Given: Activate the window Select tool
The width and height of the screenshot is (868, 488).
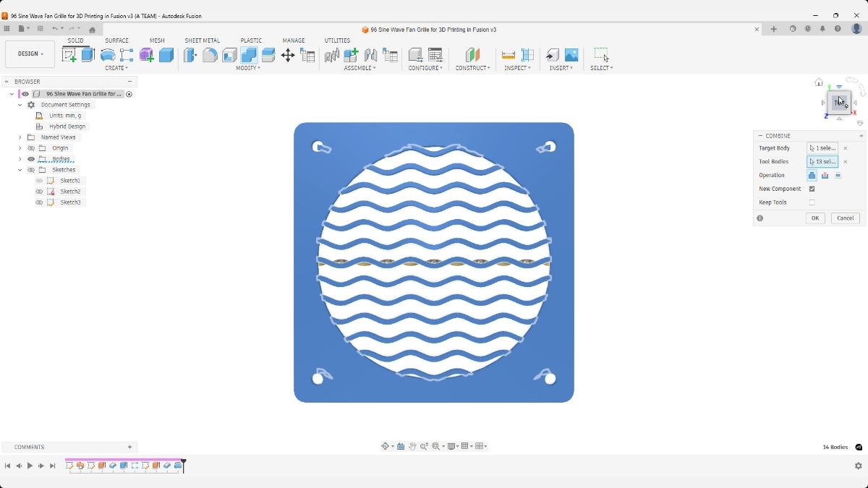Looking at the screenshot, I should tap(601, 55).
